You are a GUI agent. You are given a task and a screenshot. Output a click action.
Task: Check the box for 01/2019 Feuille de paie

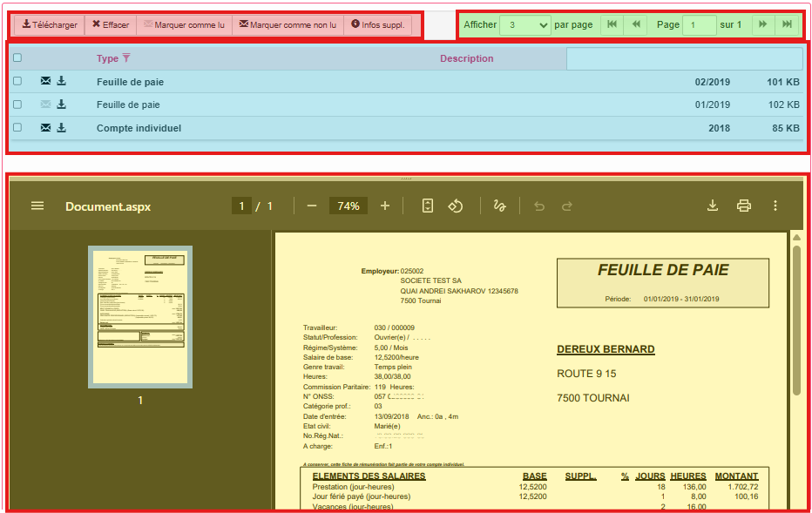17,105
